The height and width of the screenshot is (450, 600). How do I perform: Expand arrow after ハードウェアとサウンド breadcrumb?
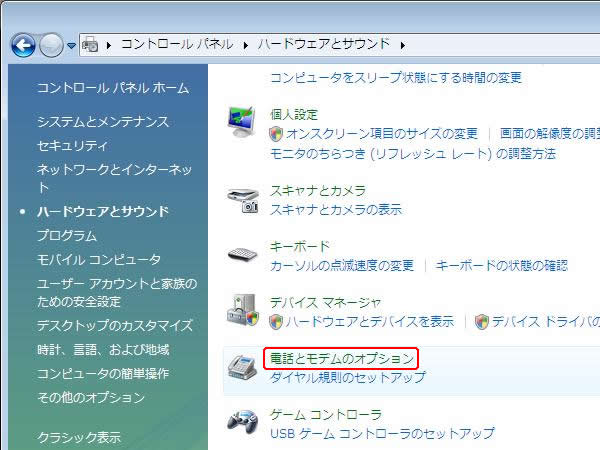[403, 46]
